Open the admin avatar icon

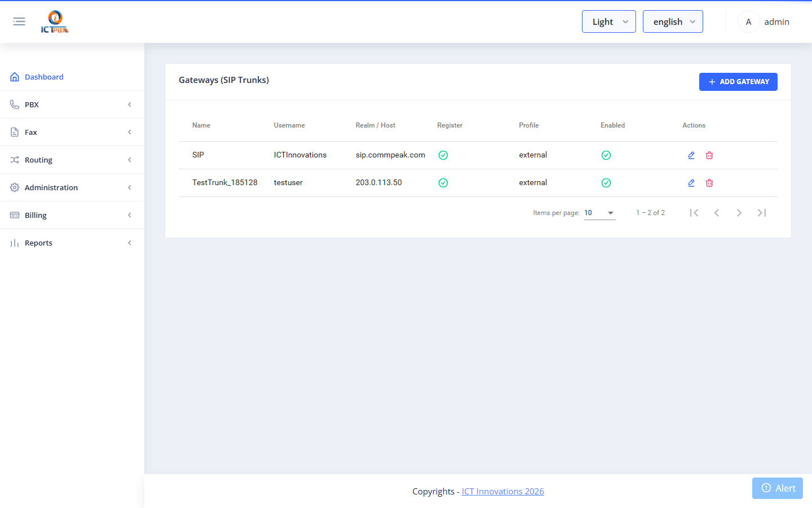(748, 21)
